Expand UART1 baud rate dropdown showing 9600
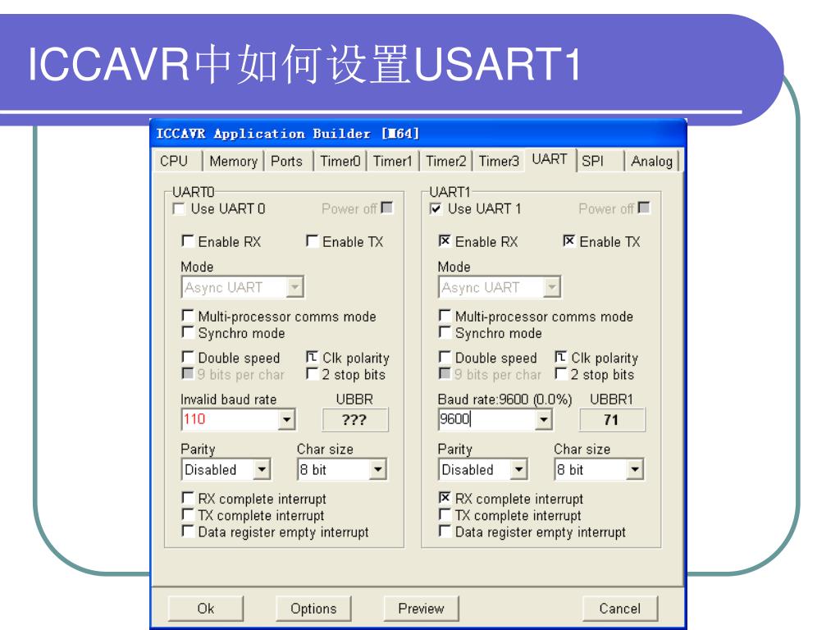The height and width of the screenshot is (630, 840). coord(544,419)
